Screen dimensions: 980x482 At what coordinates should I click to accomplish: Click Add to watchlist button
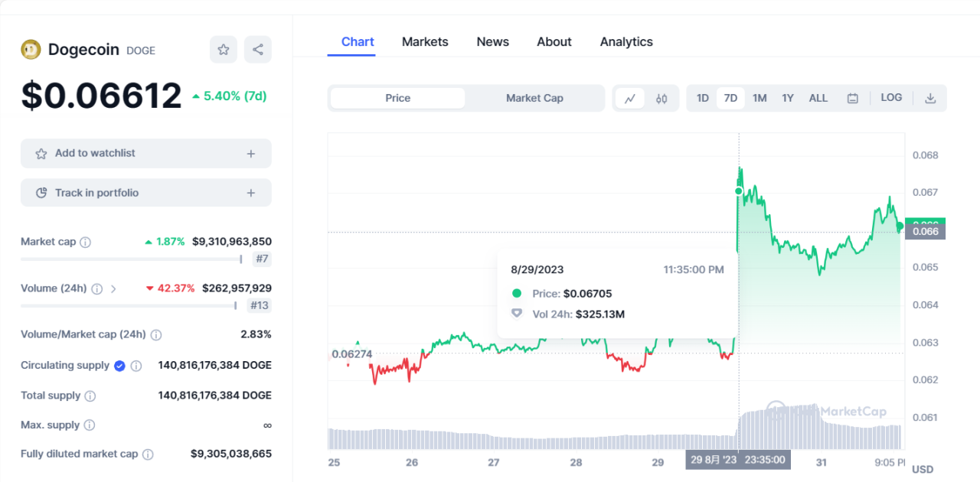point(146,154)
